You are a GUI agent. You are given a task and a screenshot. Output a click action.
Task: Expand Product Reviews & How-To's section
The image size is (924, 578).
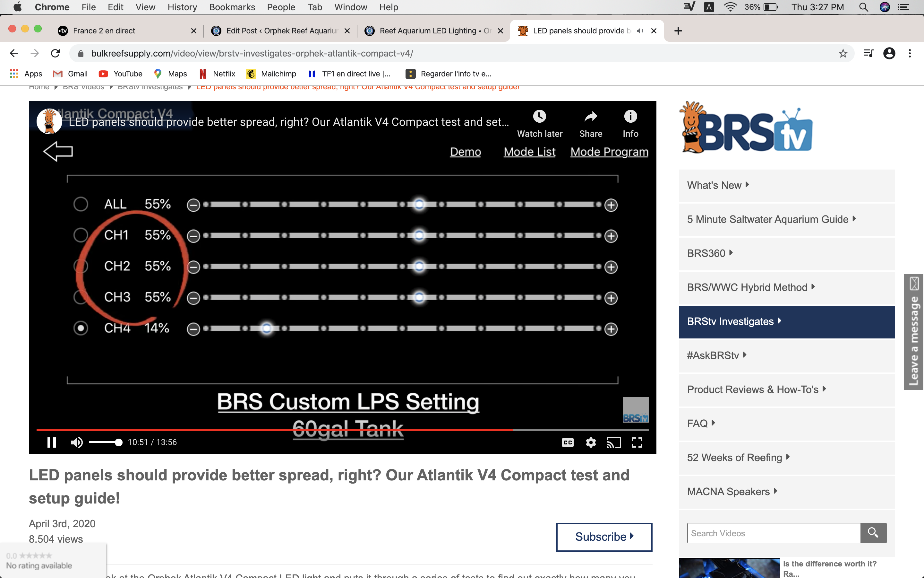[787, 390]
